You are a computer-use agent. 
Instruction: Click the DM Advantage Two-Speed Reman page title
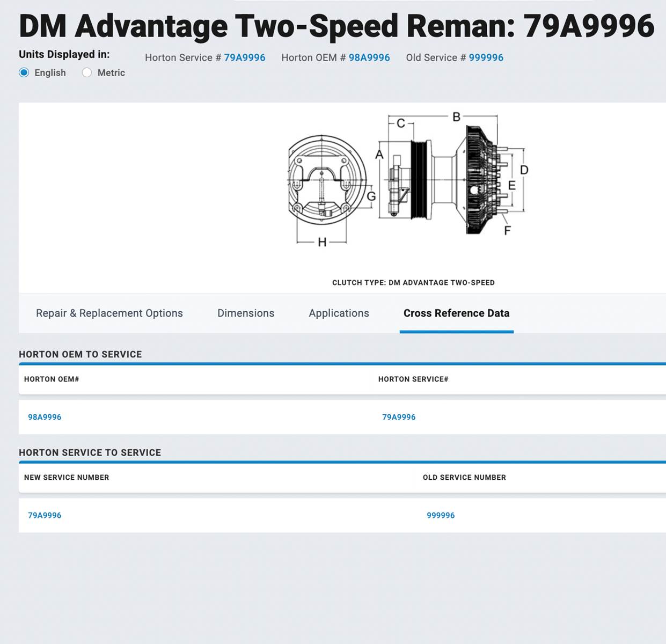[336, 26]
